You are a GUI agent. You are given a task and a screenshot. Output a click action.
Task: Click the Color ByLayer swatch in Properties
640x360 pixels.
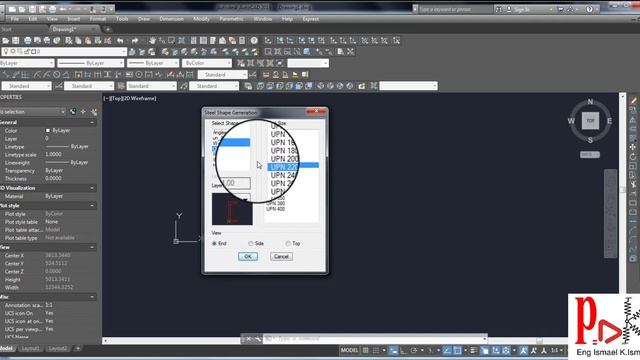tap(48, 131)
